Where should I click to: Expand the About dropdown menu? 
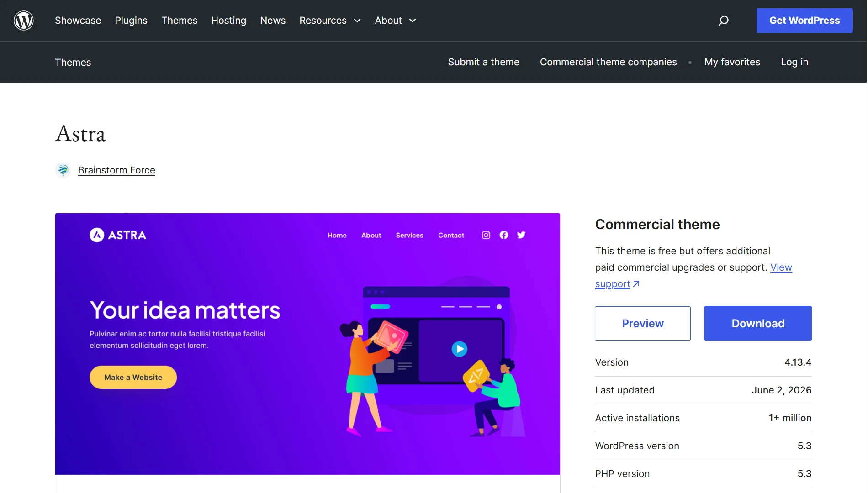tap(395, 21)
